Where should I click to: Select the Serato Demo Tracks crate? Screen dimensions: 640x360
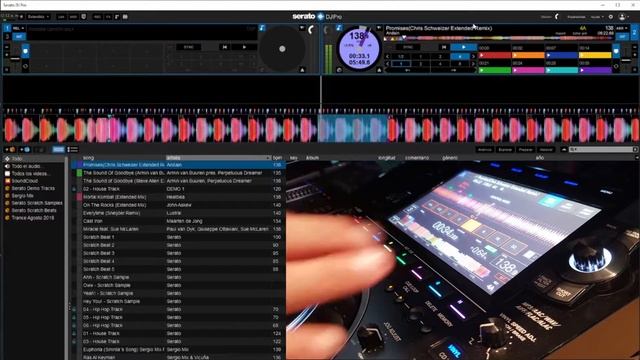point(33,188)
